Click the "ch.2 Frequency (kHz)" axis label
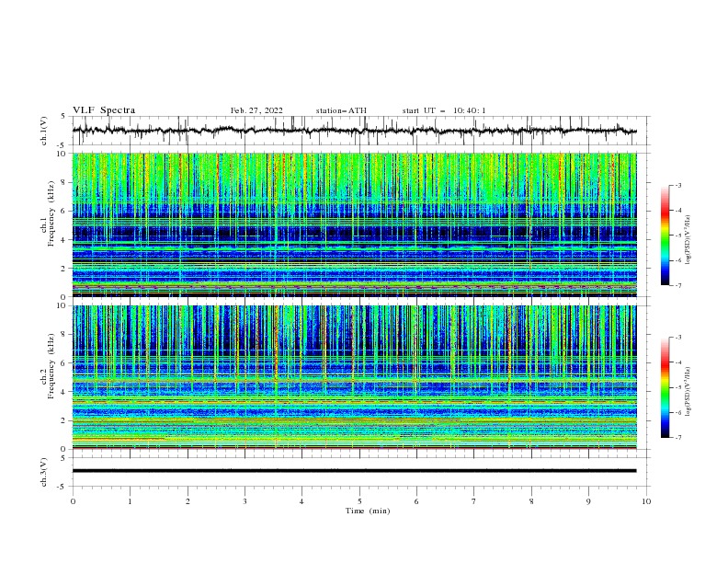 click(48, 366)
